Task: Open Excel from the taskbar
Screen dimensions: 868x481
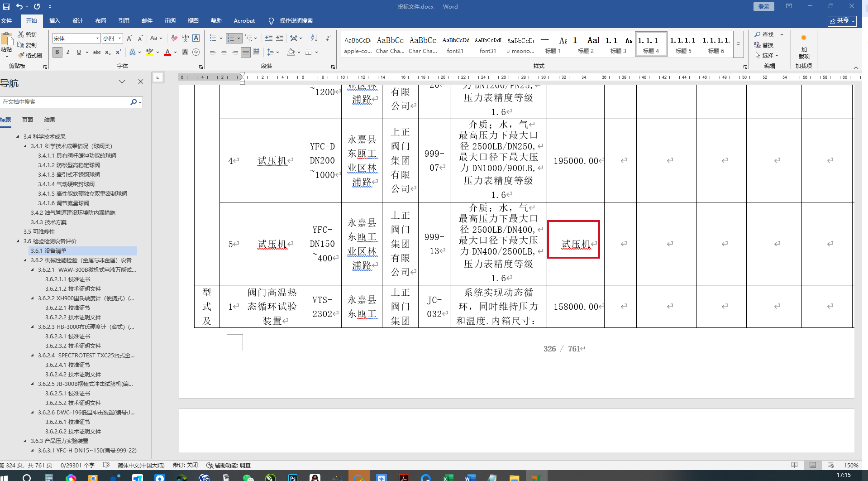Action: click(x=448, y=477)
